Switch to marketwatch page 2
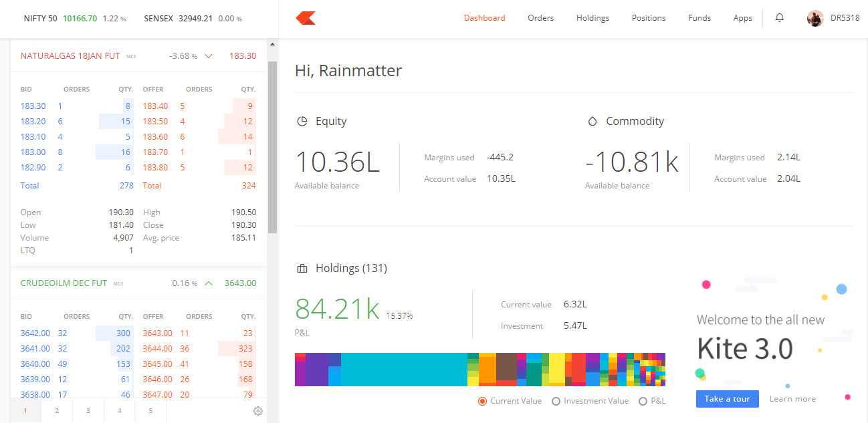The image size is (868, 423). (57, 411)
